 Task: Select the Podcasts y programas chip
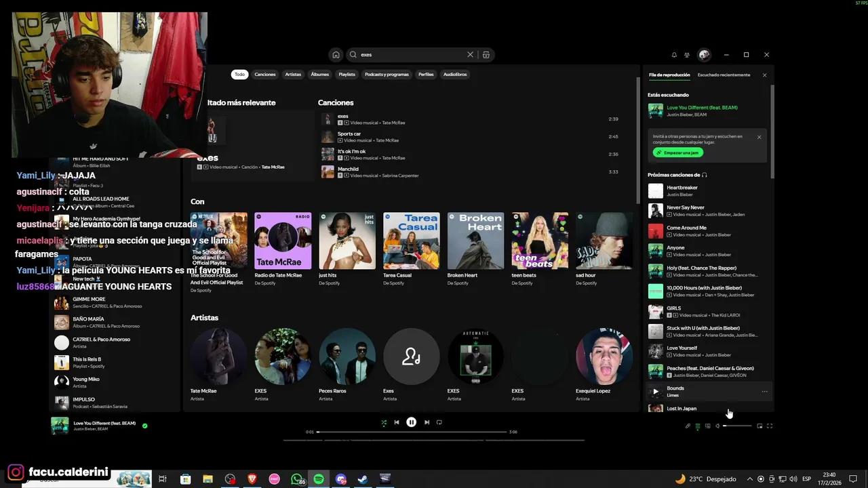[387, 75]
